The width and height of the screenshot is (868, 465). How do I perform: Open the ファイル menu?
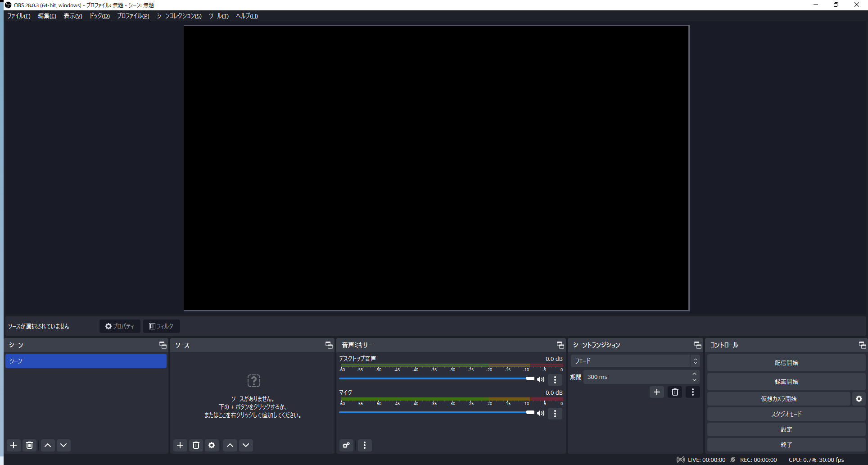[x=18, y=16]
